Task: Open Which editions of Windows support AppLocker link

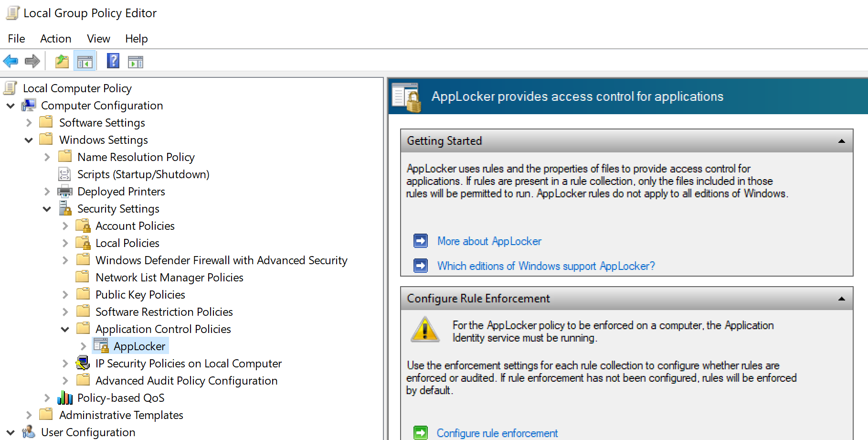Action: point(546,266)
